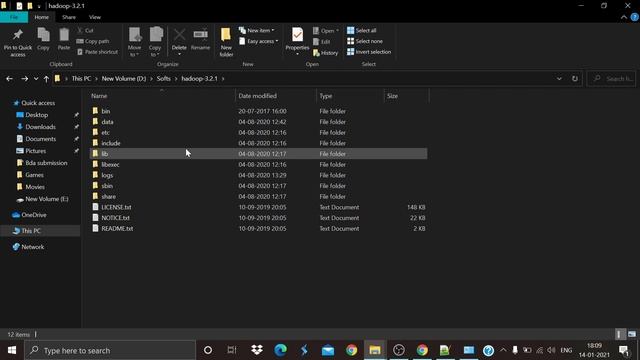Sort by Date modified column
This screenshot has width=640, height=360.
coord(258,96)
